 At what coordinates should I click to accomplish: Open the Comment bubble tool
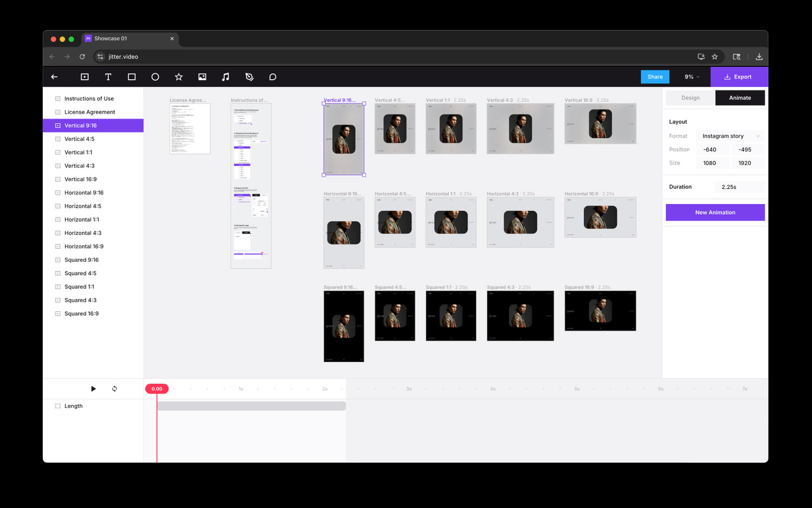coord(273,77)
